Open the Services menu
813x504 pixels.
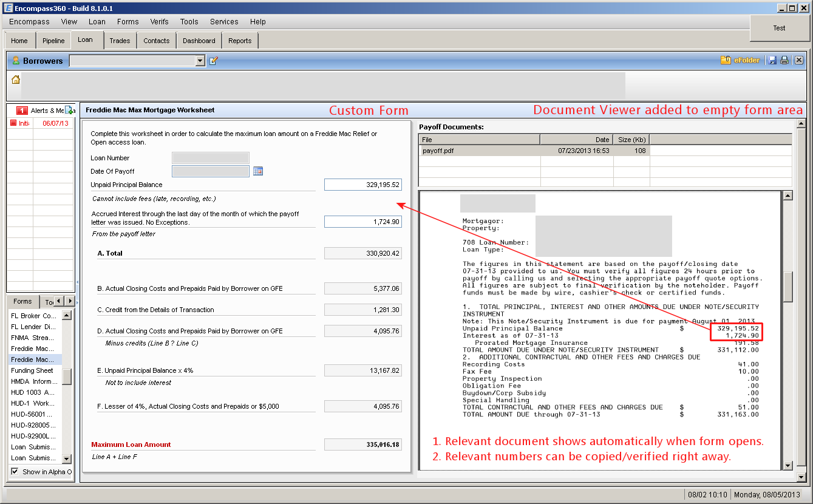point(224,22)
